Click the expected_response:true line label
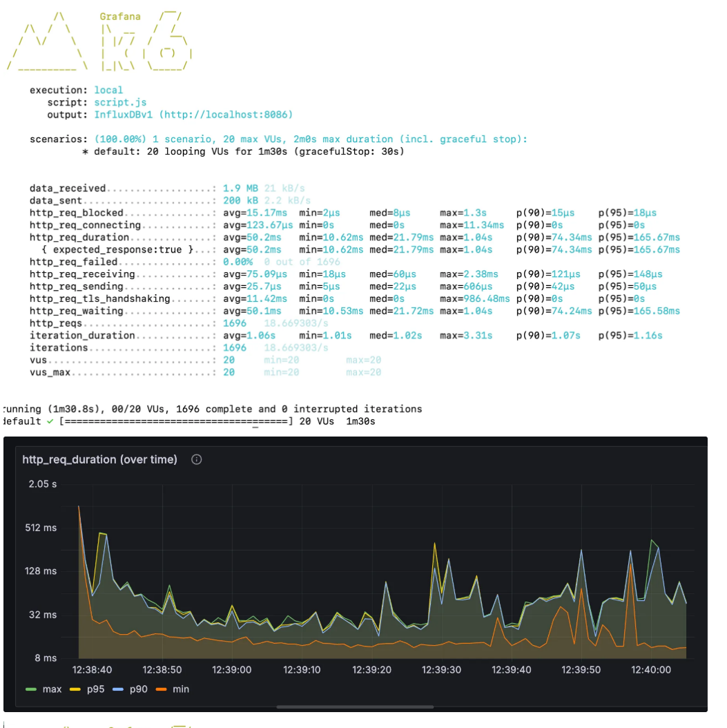Image resolution: width=727 pixels, height=728 pixels. click(117, 250)
